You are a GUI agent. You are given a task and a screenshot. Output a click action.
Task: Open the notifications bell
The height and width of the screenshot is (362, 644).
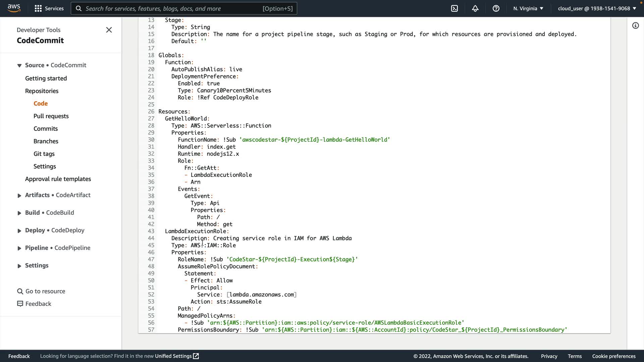[475, 8]
